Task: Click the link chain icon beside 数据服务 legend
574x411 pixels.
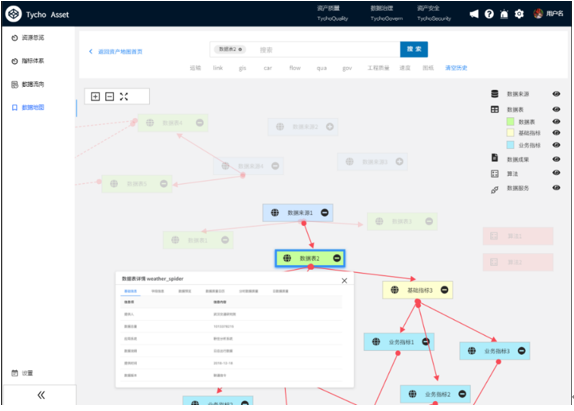Action: pos(495,190)
